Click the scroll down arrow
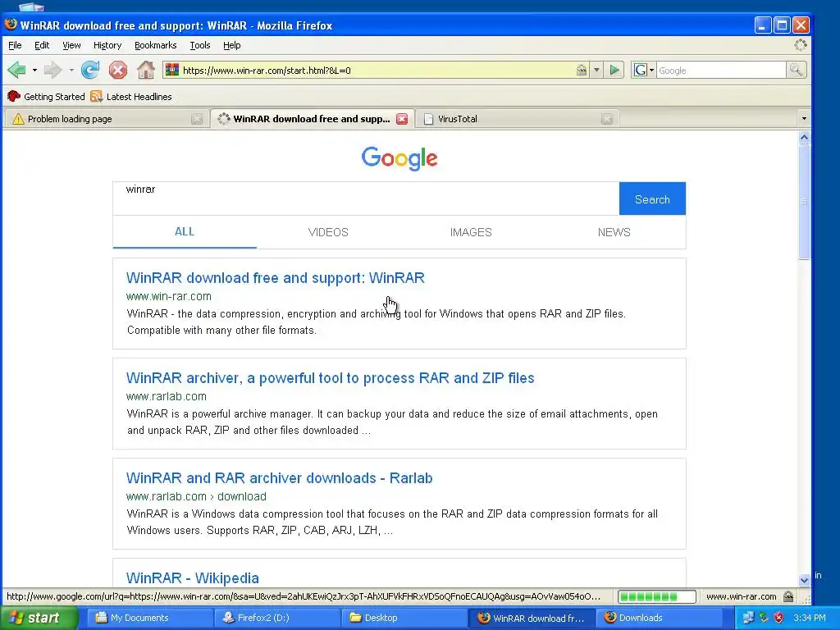This screenshot has width=840, height=630. point(804,580)
